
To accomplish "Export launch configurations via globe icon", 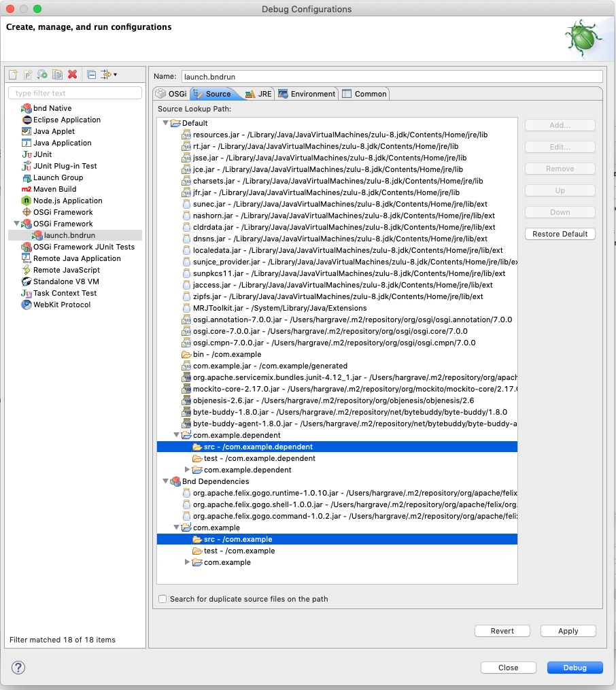I will point(42,74).
